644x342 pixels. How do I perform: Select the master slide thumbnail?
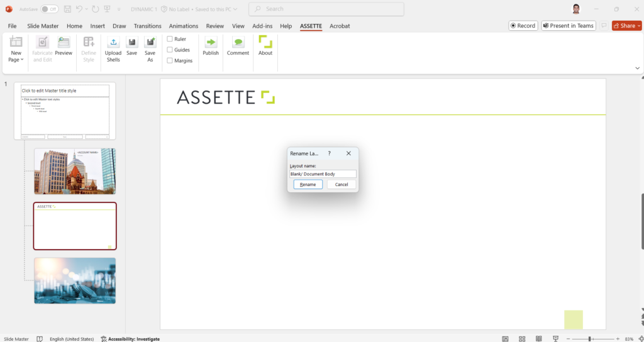tap(65, 111)
